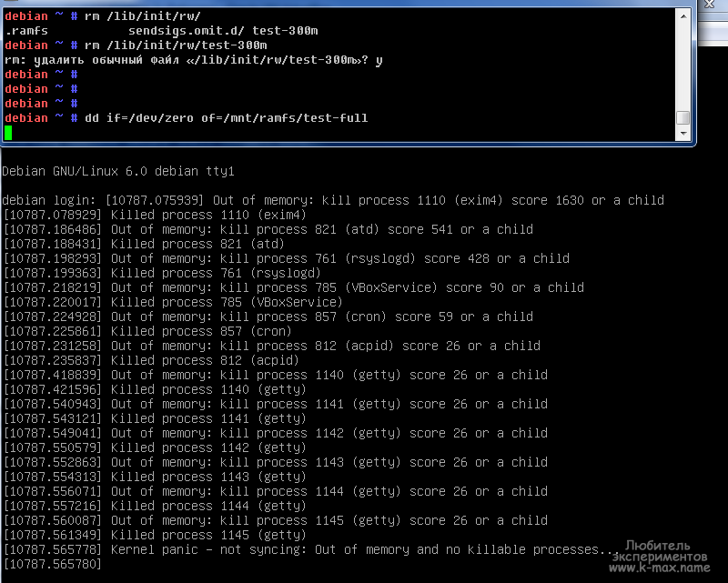Click 'kill process 1141 (getty)' out-of-memory line
This screenshot has height=583, width=728.
pyautogui.click(x=276, y=405)
